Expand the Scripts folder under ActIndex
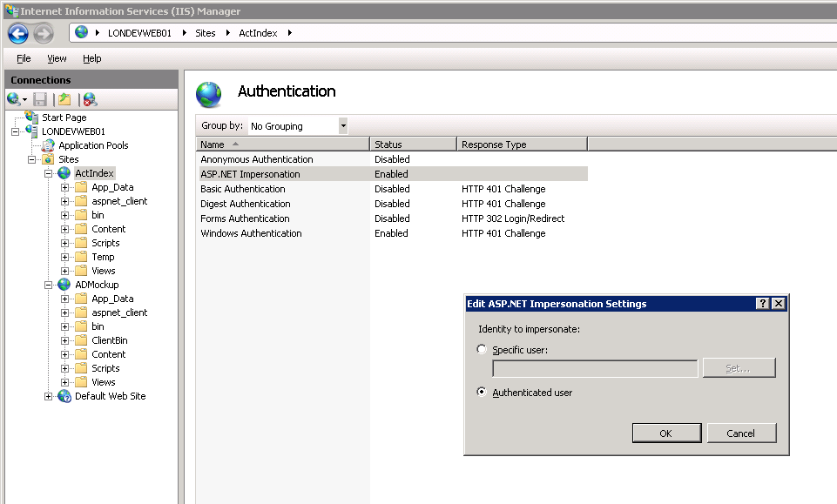Viewport: 837px width, 504px height. pos(64,243)
